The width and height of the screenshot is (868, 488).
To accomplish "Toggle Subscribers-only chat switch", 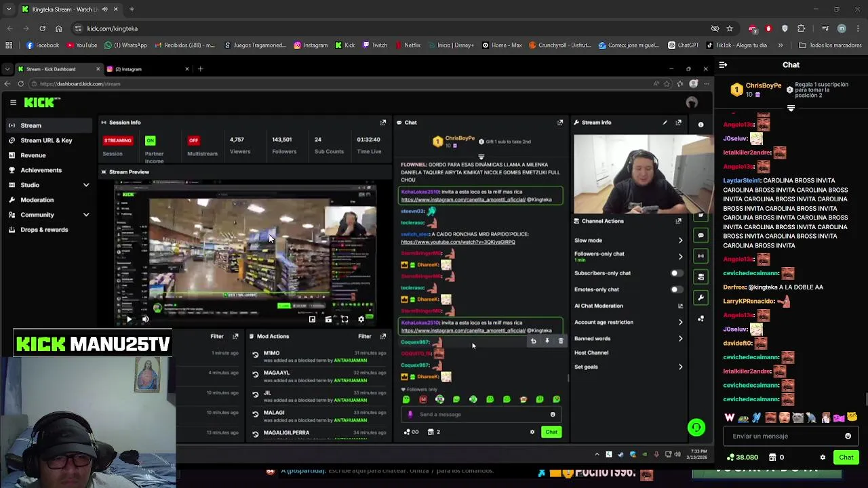I will pyautogui.click(x=676, y=273).
